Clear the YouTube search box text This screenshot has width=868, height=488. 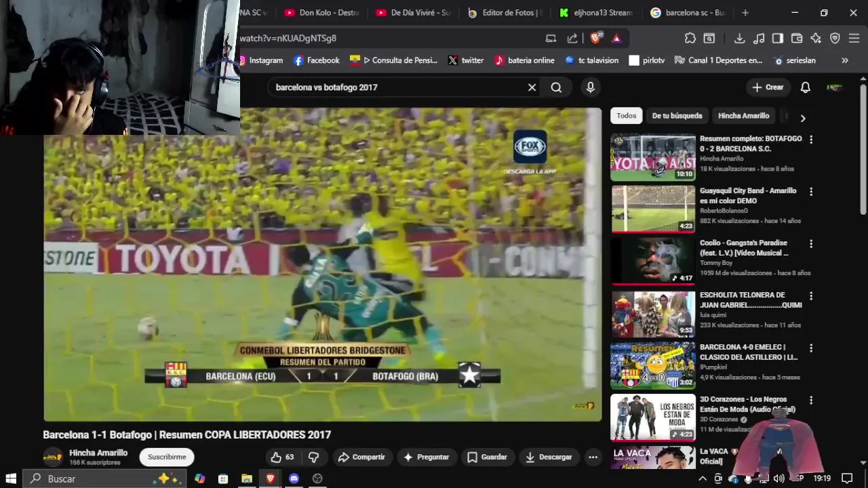tap(532, 87)
